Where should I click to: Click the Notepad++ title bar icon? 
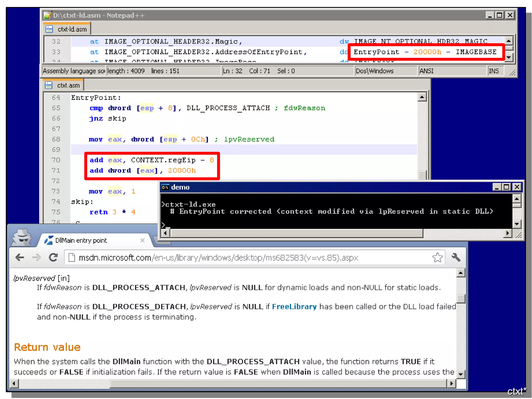point(47,15)
